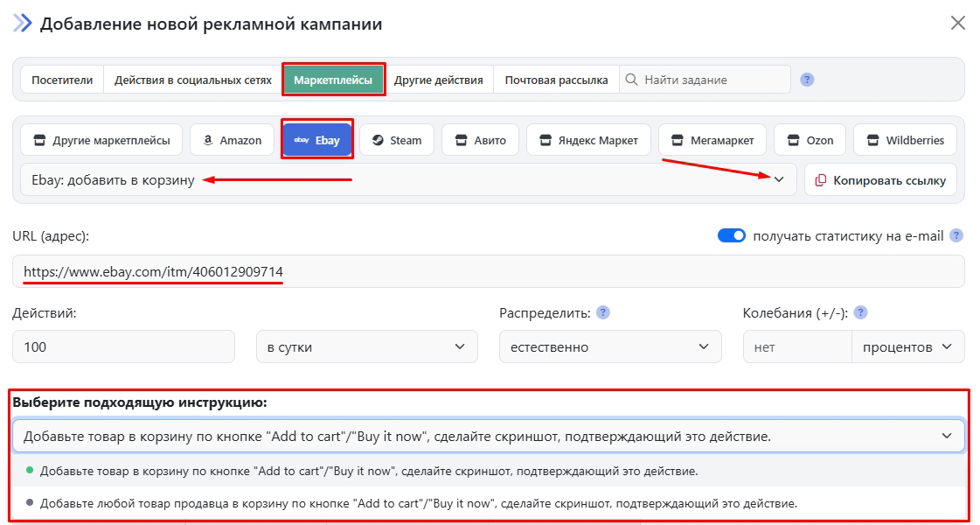980x525 pixels.
Task: Select the 'любой товар продавца' instruction option
Action: (x=418, y=504)
